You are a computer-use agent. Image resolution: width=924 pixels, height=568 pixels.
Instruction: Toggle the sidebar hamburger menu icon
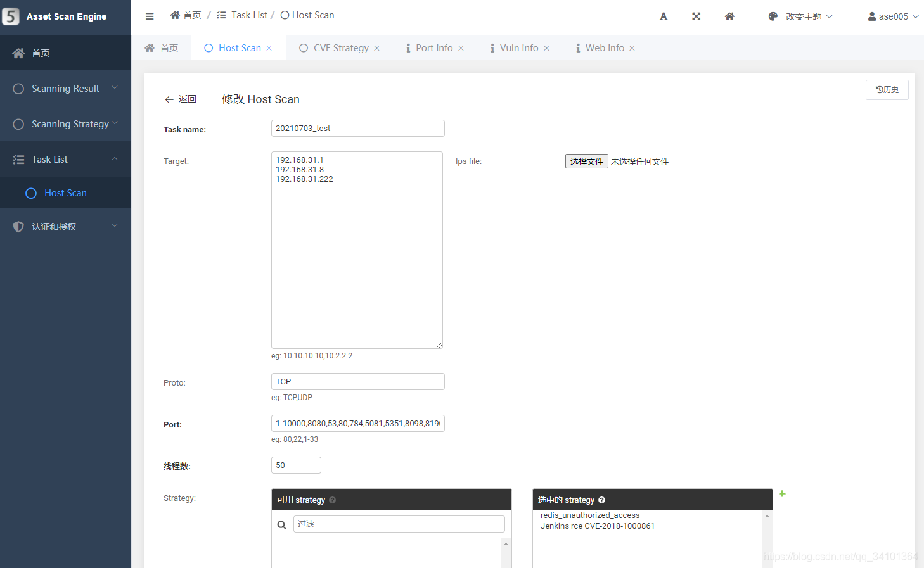pyautogui.click(x=150, y=16)
